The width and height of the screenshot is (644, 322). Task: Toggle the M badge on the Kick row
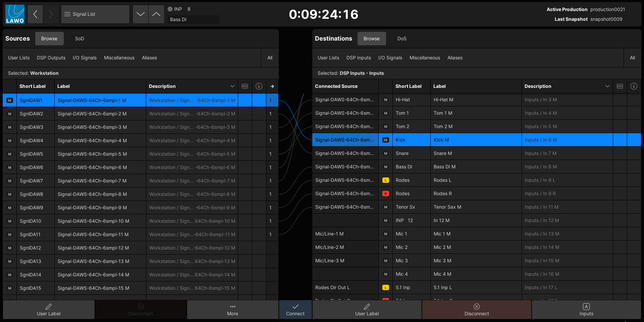[x=385, y=140]
